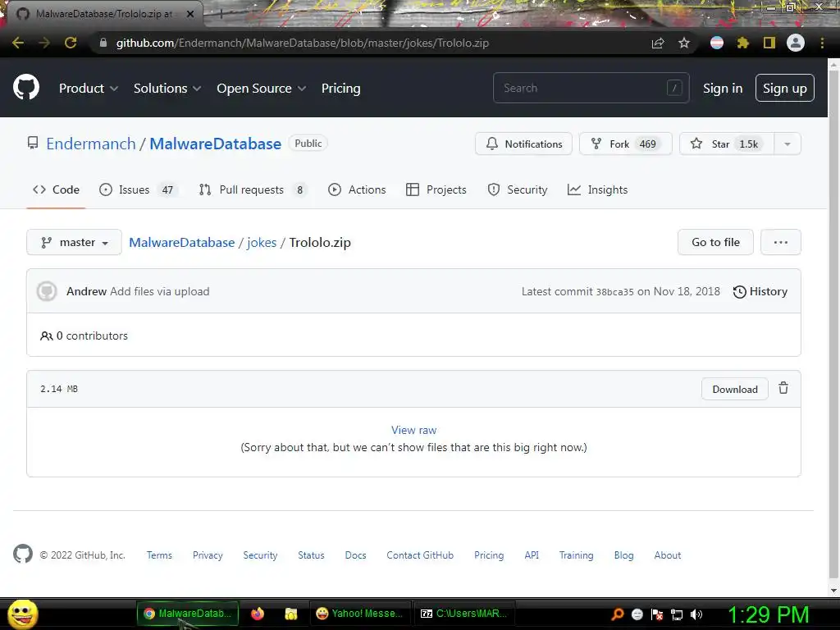Open MalwareDatabase repository title link
The width and height of the screenshot is (840, 630).
[216, 144]
